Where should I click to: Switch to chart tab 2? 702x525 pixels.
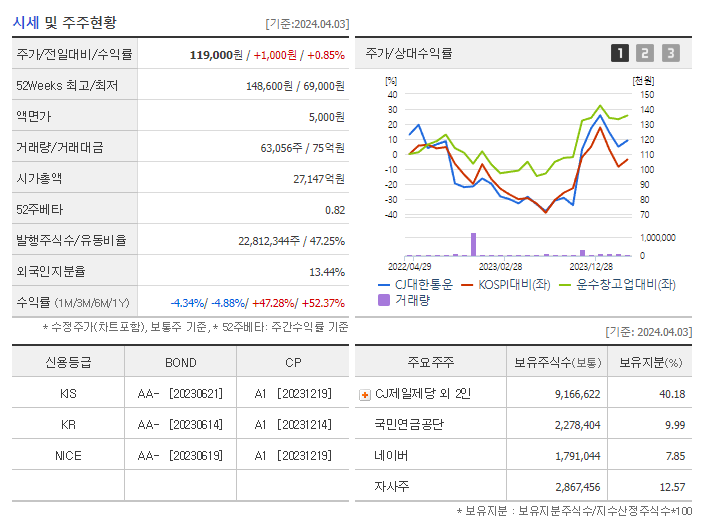point(645,53)
